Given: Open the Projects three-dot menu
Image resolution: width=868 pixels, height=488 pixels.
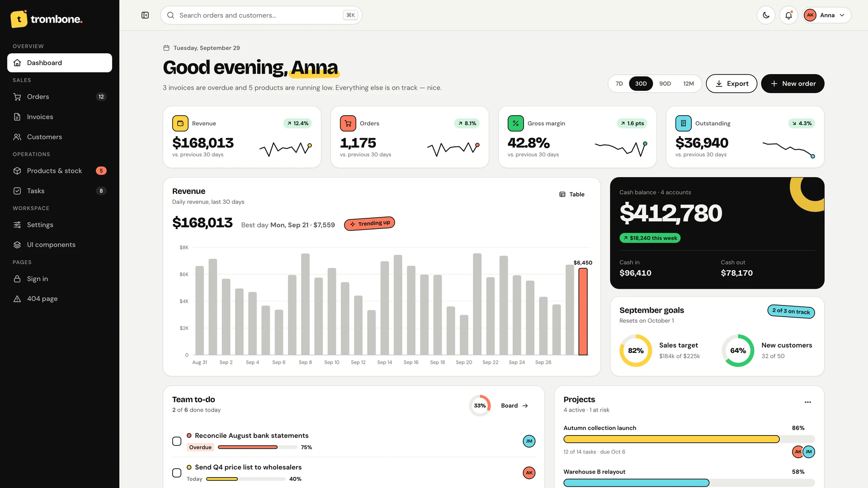Looking at the screenshot, I should point(808,402).
